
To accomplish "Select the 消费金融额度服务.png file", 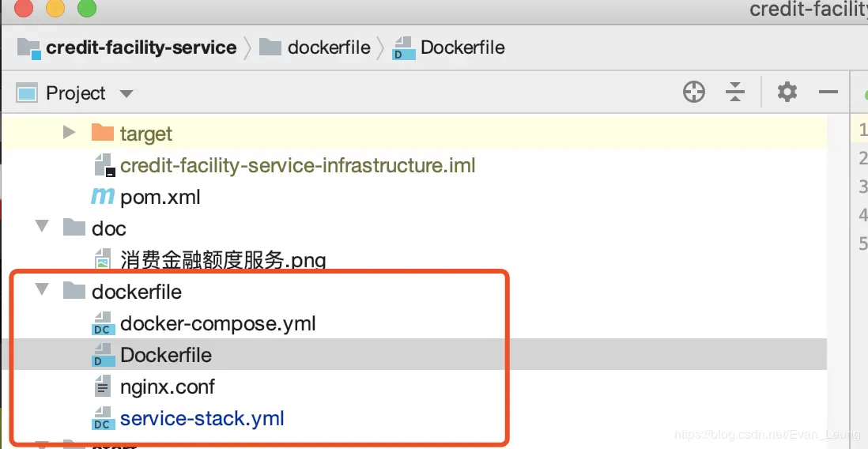I will (x=222, y=260).
